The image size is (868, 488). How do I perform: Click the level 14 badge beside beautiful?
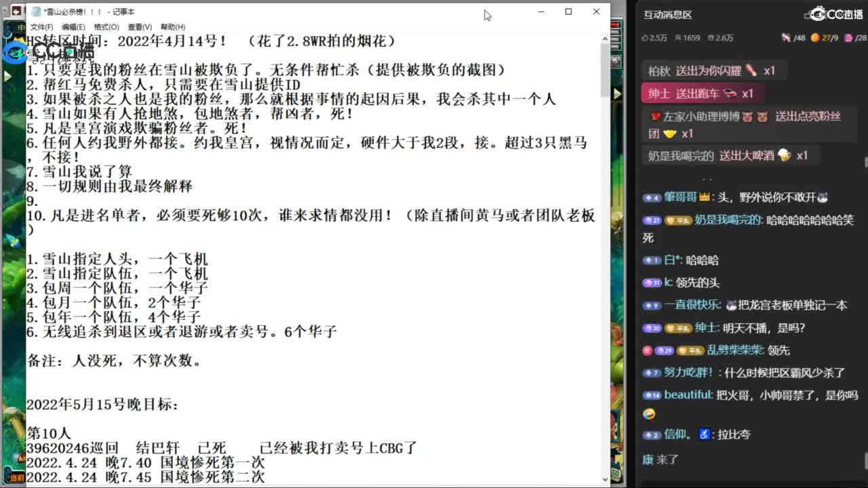[x=652, y=395]
